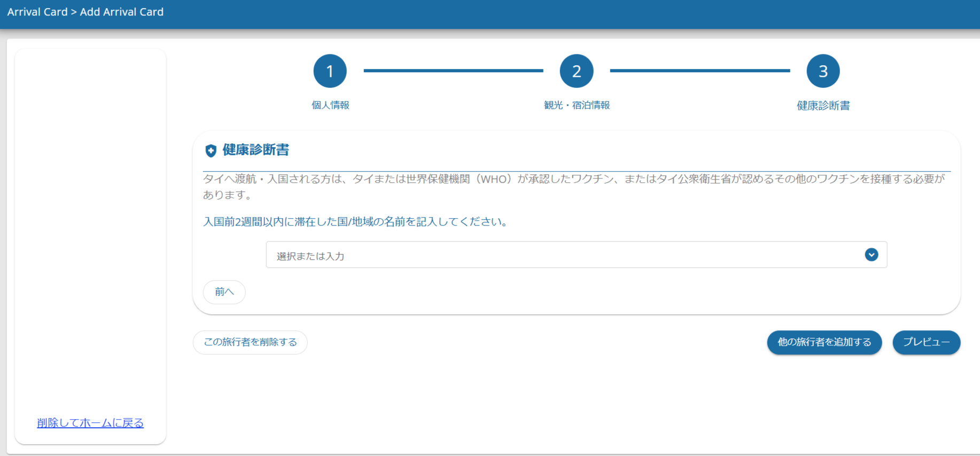Click the shield icon beside the 健康診断書 heading
The height and width of the screenshot is (456, 980).
(x=211, y=151)
